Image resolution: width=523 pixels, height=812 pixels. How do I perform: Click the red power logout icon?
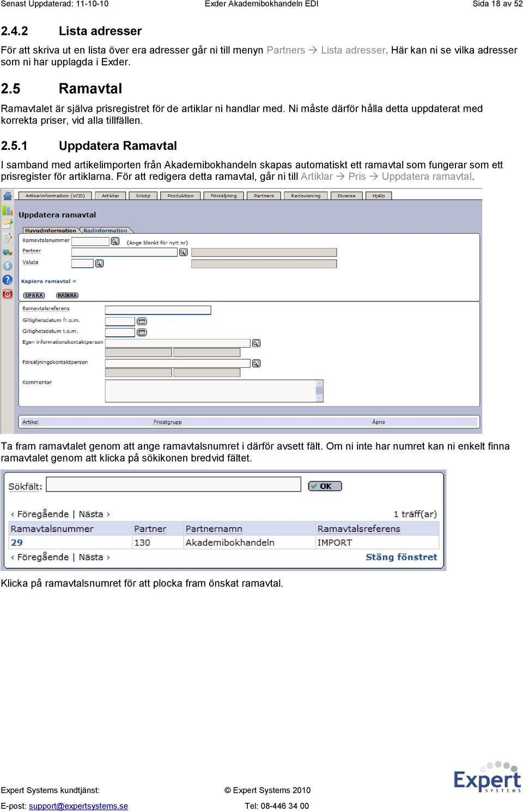click(x=8, y=294)
